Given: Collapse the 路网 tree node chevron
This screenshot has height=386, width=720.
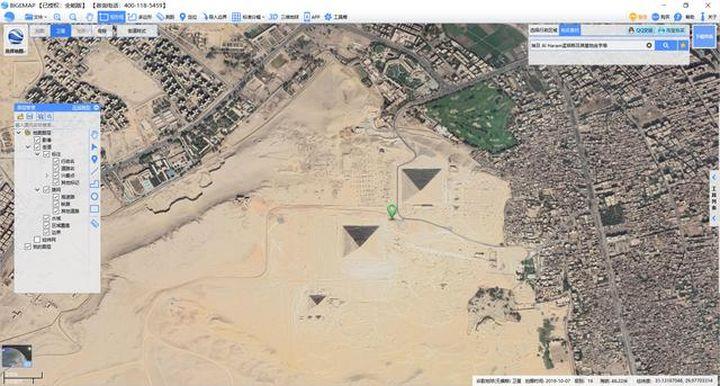Looking at the screenshot, I should [38, 189].
